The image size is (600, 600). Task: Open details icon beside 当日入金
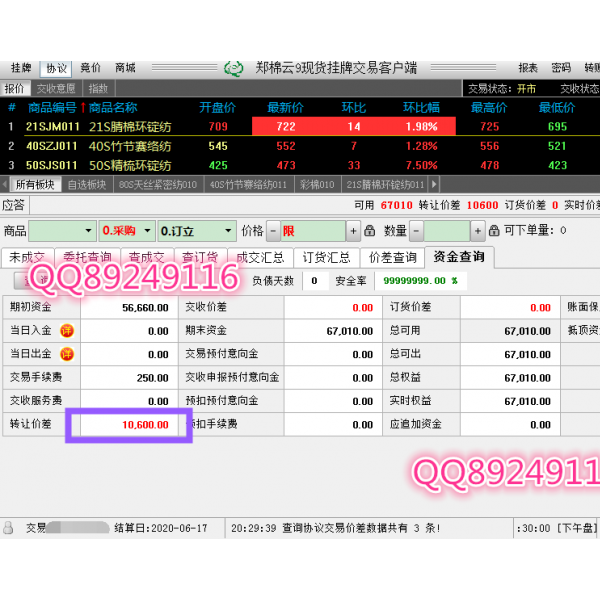tap(67, 331)
